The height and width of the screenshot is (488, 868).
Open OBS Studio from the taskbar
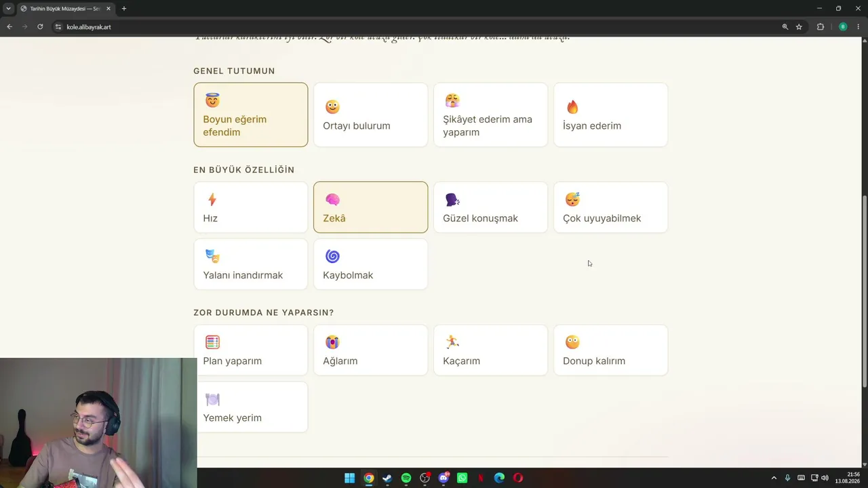tap(425, 478)
